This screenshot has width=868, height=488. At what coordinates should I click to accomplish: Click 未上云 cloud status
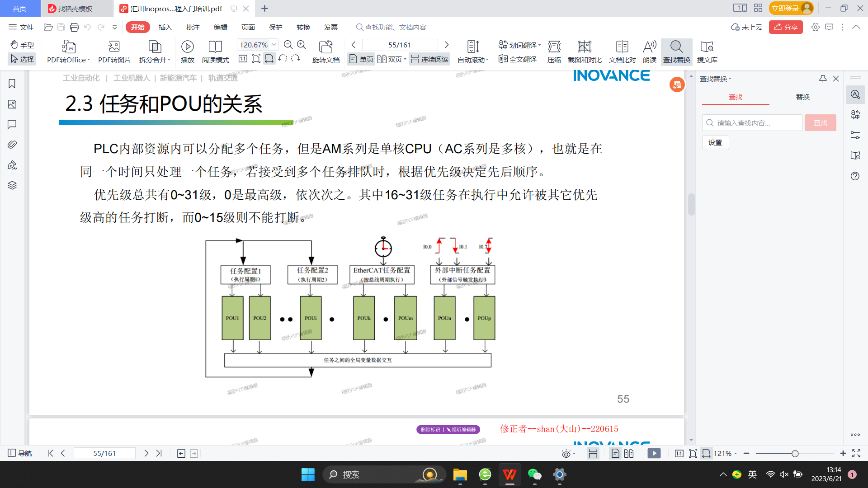pos(746,27)
